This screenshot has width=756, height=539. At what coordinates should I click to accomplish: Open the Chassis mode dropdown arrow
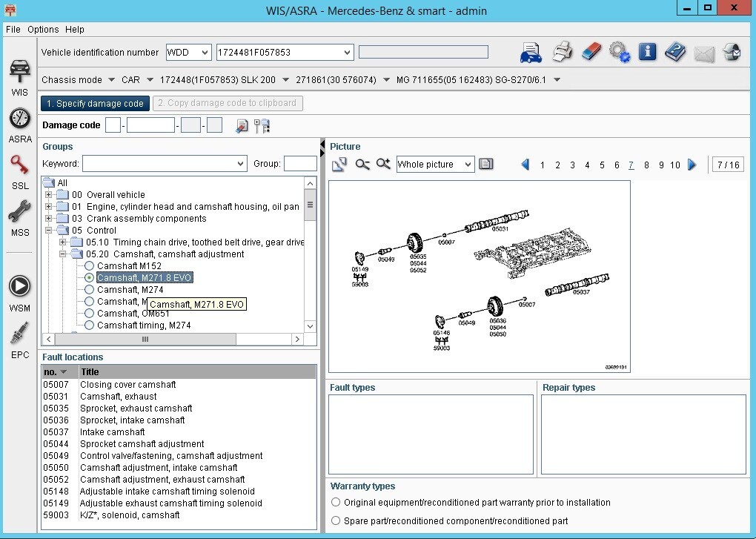(110, 80)
